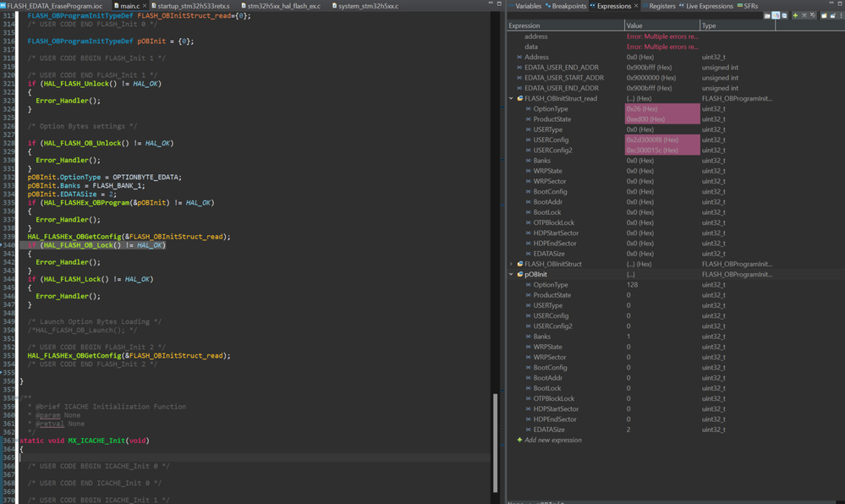Open the stm32h5xx_hal_flash_ex.c editor tab

[x=283, y=6]
